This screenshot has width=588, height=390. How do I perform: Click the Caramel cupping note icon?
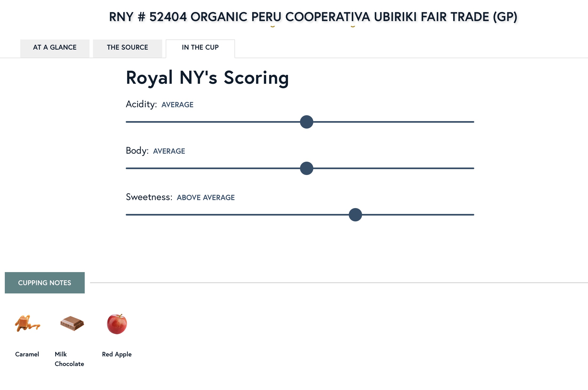click(27, 324)
